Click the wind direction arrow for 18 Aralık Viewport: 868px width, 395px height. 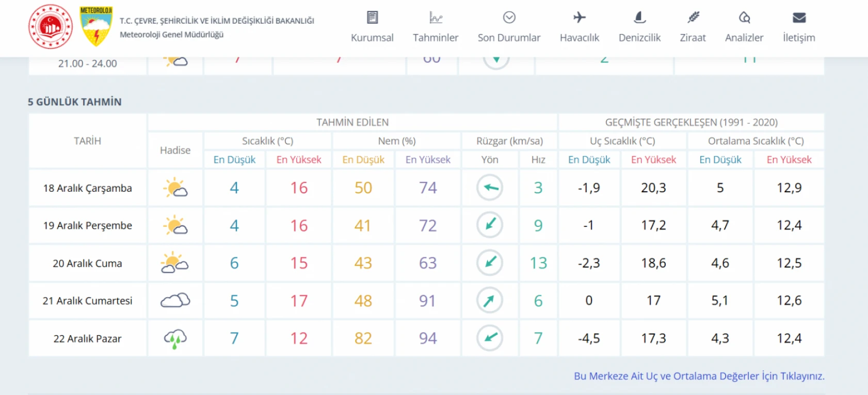pyautogui.click(x=490, y=188)
